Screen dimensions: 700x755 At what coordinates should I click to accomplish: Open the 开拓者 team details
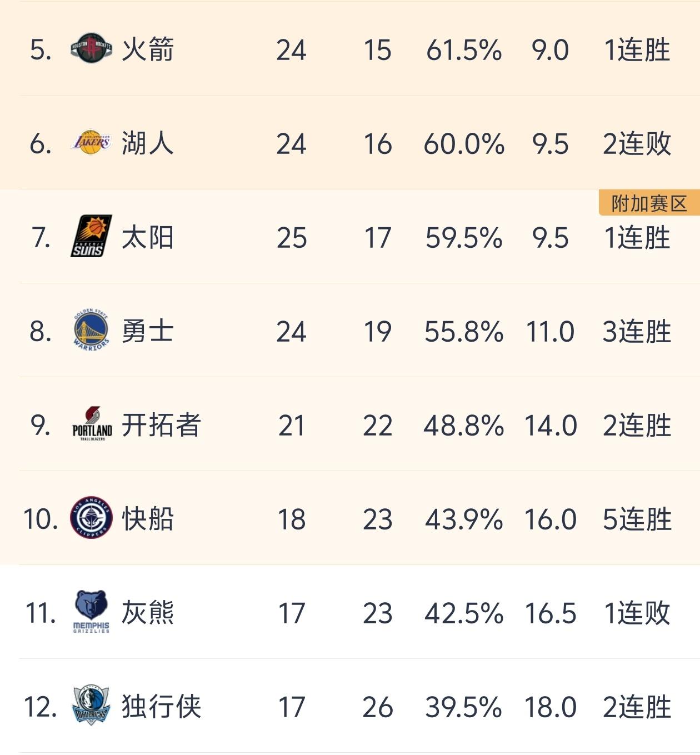click(x=161, y=425)
